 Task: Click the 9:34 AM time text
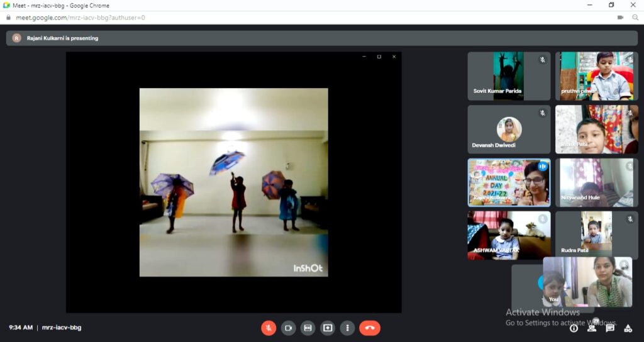pos(21,328)
